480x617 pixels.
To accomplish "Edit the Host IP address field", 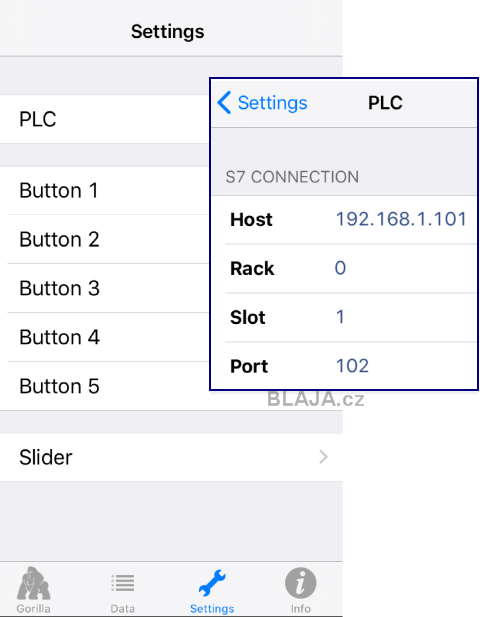I will pos(401,219).
